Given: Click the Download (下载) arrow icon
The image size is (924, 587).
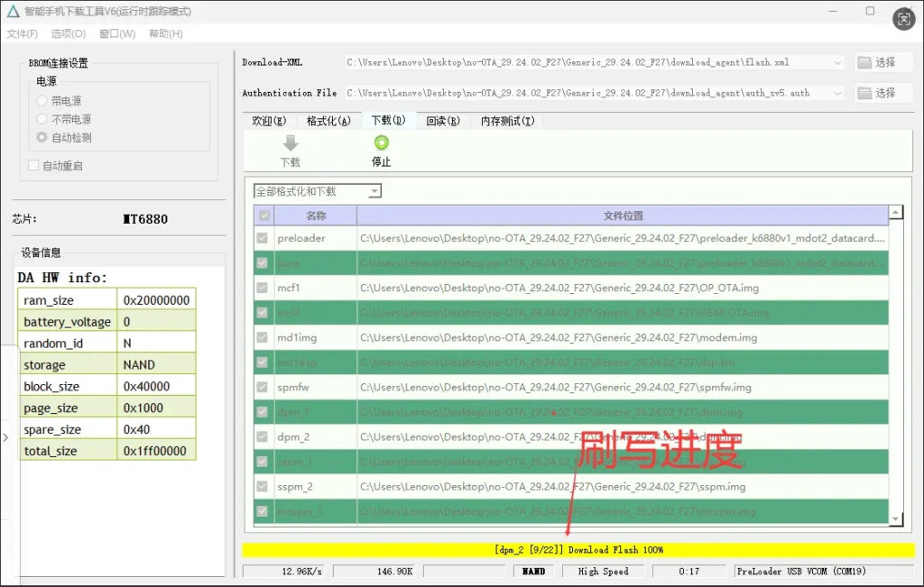Looking at the screenshot, I should 291,143.
